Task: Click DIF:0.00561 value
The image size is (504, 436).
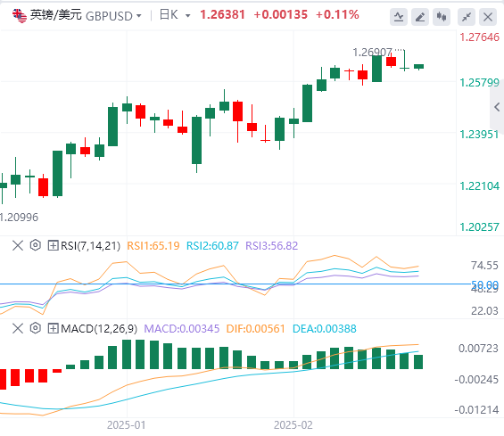Action: coord(255,329)
